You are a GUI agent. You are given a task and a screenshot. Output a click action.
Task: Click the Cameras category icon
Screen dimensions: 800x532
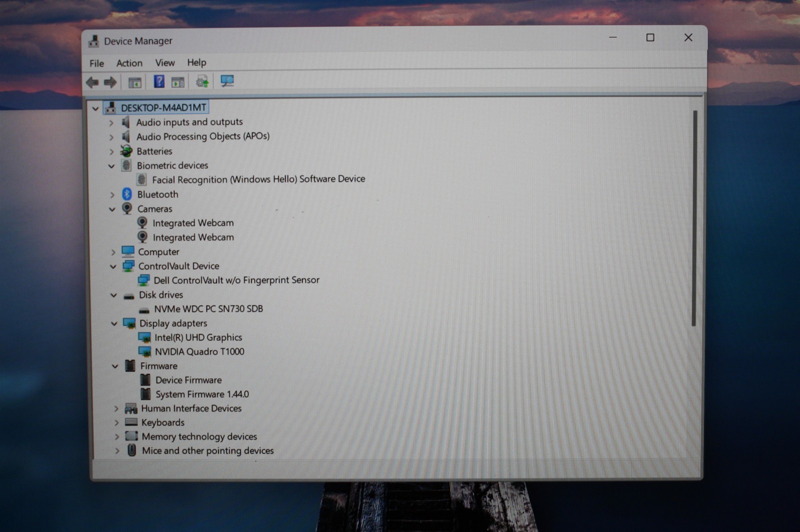coord(127,208)
